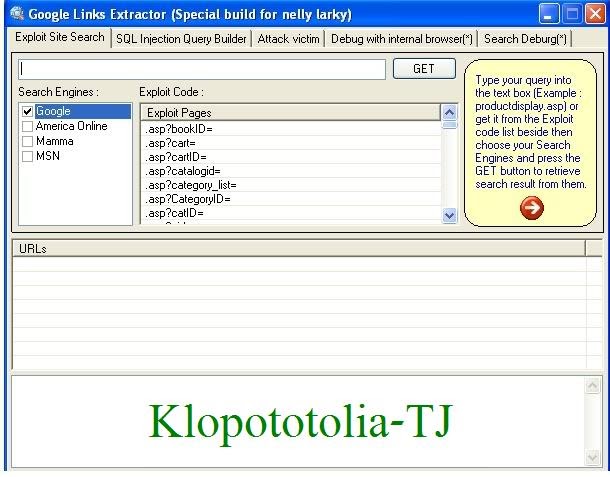Image resolution: width=610 pixels, height=477 pixels.
Task: Open the Attack victim tab
Action: coord(288,39)
